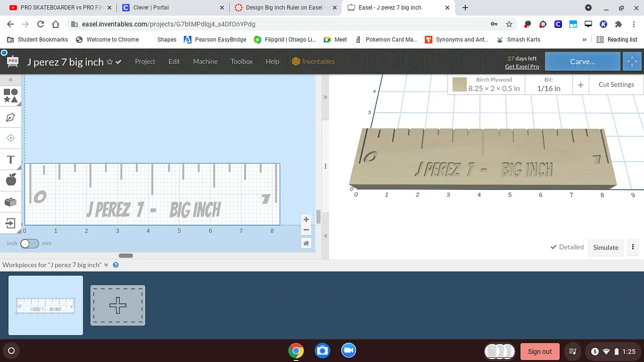Click the home reset-view icon
644x362 pixels.
click(x=306, y=243)
